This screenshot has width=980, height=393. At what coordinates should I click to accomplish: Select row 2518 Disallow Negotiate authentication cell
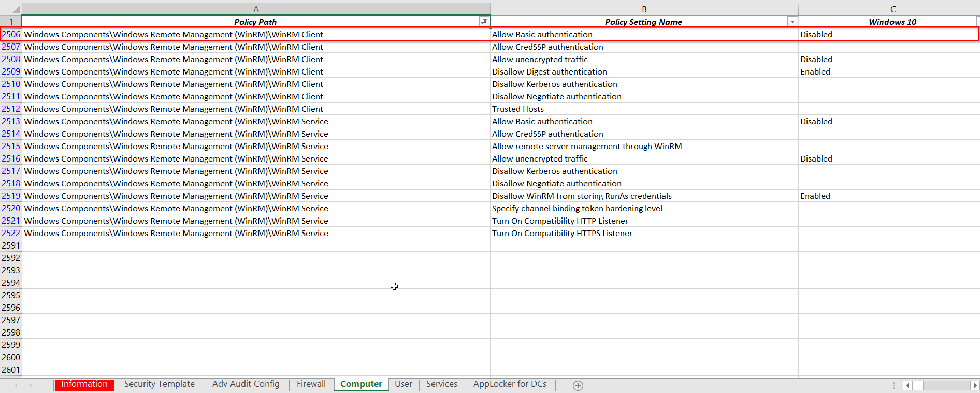pyautogui.click(x=644, y=183)
